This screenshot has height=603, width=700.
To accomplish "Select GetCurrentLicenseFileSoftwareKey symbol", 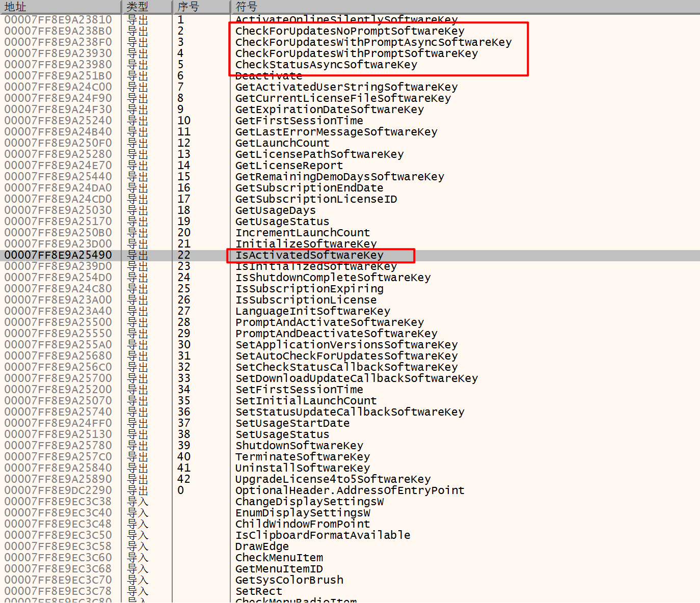I will (343, 98).
